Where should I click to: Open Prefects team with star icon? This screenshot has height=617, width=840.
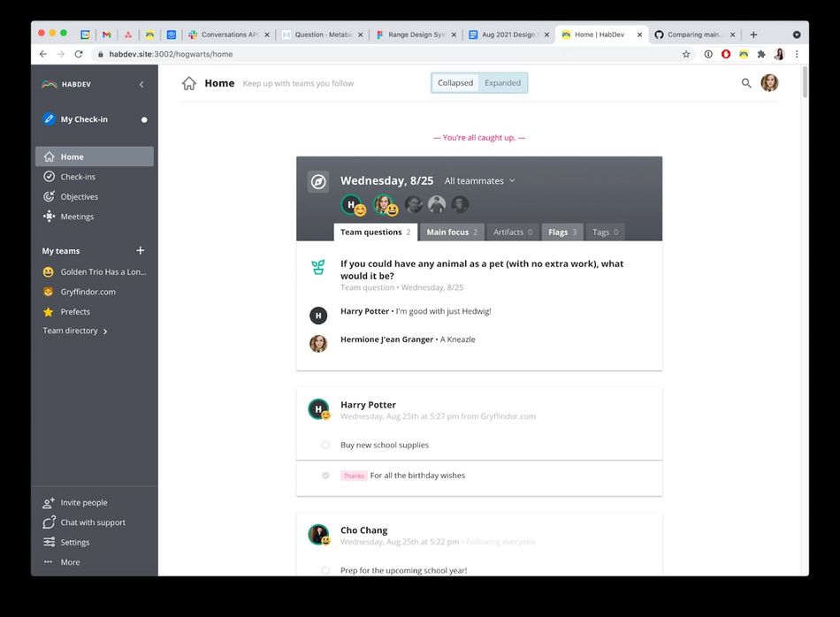tap(95, 311)
